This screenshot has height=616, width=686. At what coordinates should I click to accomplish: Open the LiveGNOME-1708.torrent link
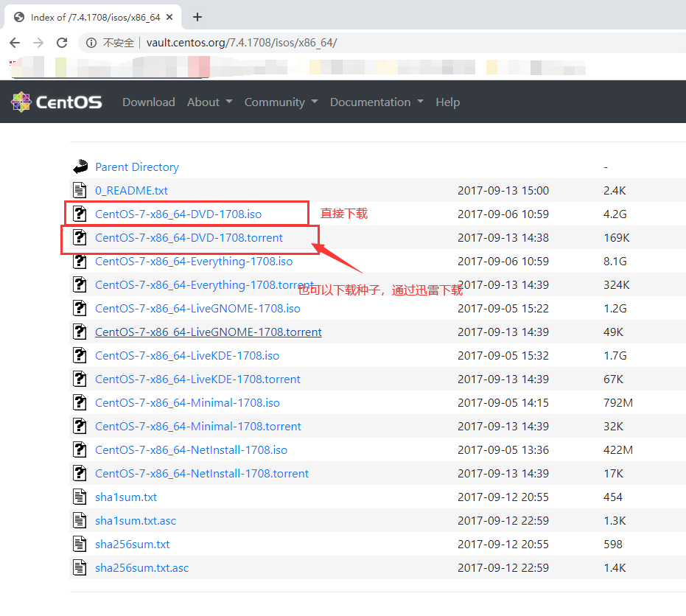click(x=209, y=332)
